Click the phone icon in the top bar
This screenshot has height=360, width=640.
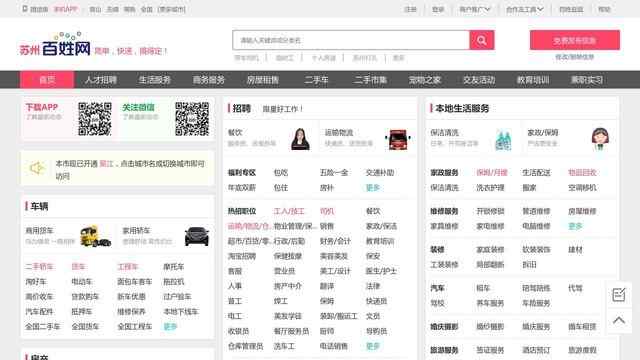tap(25, 9)
